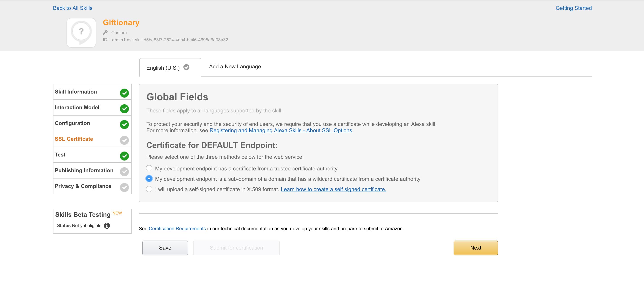Click the Configuration green checkmark icon
Image resolution: width=644 pixels, height=297 pixels.
[x=124, y=124]
